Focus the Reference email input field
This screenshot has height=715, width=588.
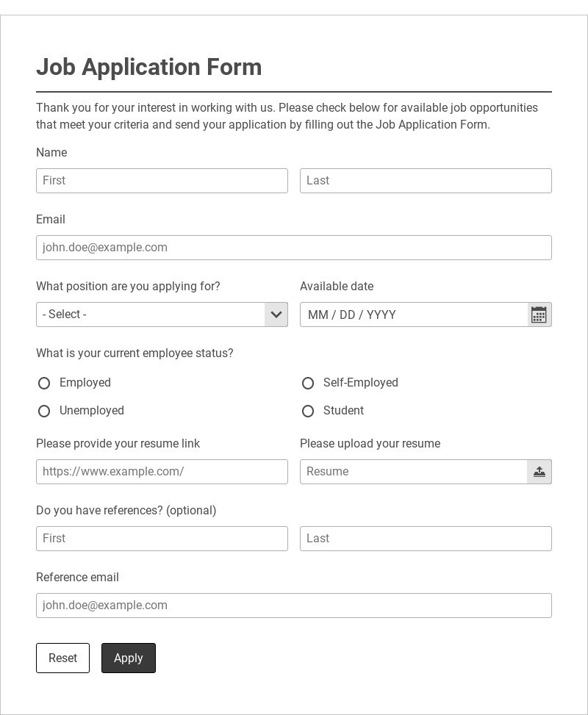[x=294, y=606]
